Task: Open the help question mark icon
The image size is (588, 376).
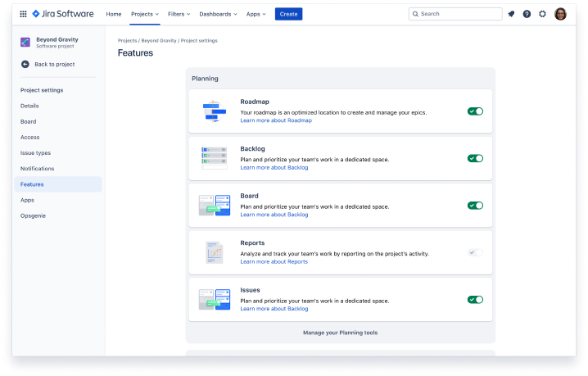Action: 527,14
